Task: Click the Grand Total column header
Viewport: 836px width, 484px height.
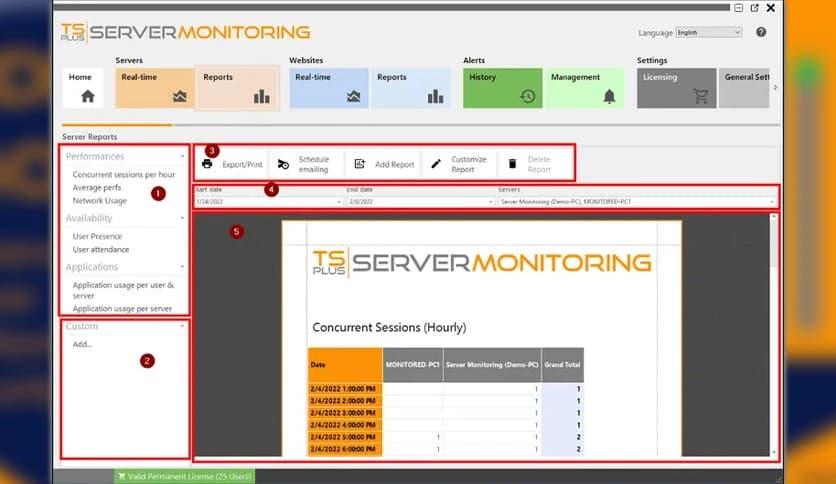Action: (x=562, y=365)
